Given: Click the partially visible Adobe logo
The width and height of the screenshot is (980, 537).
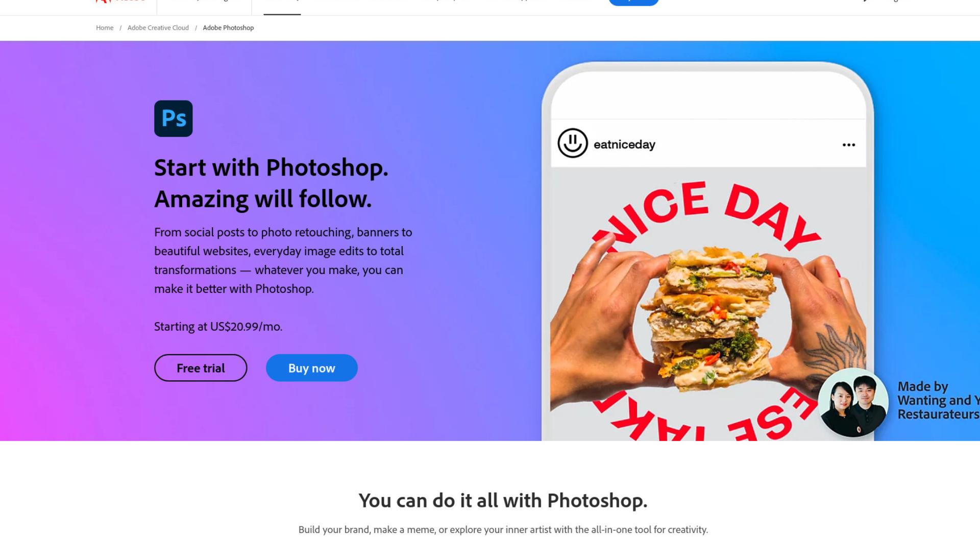Looking at the screenshot, I should 120,2.
